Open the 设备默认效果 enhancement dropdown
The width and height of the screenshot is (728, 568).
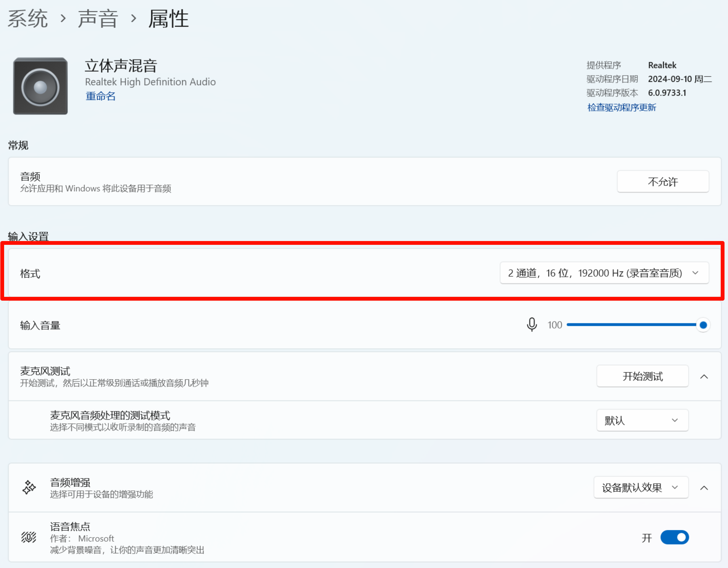point(641,487)
